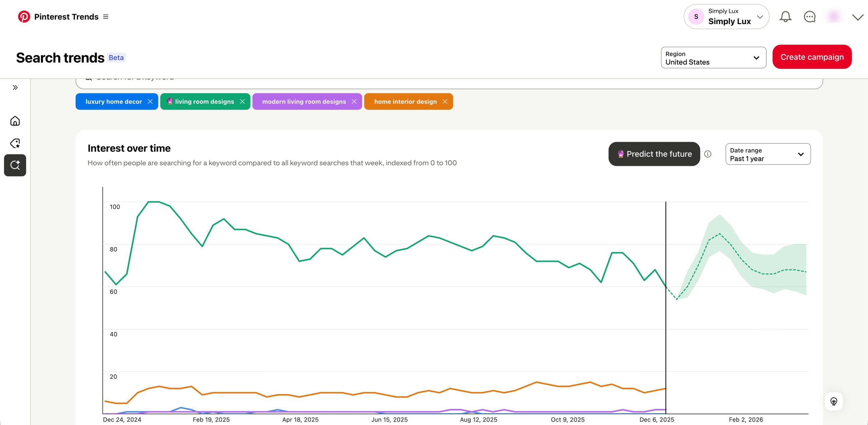Remove the home interior design chip
This screenshot has width=868, height=425.
tap(445, 101)
